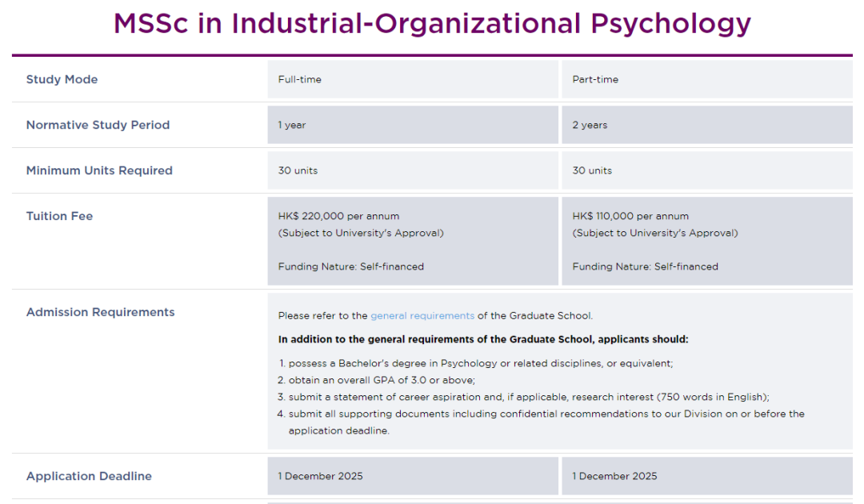Click full-time Funding Nature: Self-financed text

coord(351,266)
